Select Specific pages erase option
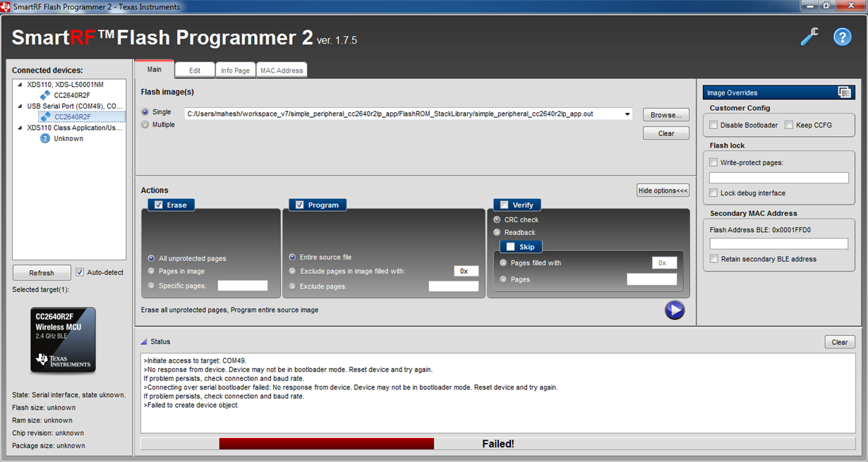868x462 pixels. (152, 285)
